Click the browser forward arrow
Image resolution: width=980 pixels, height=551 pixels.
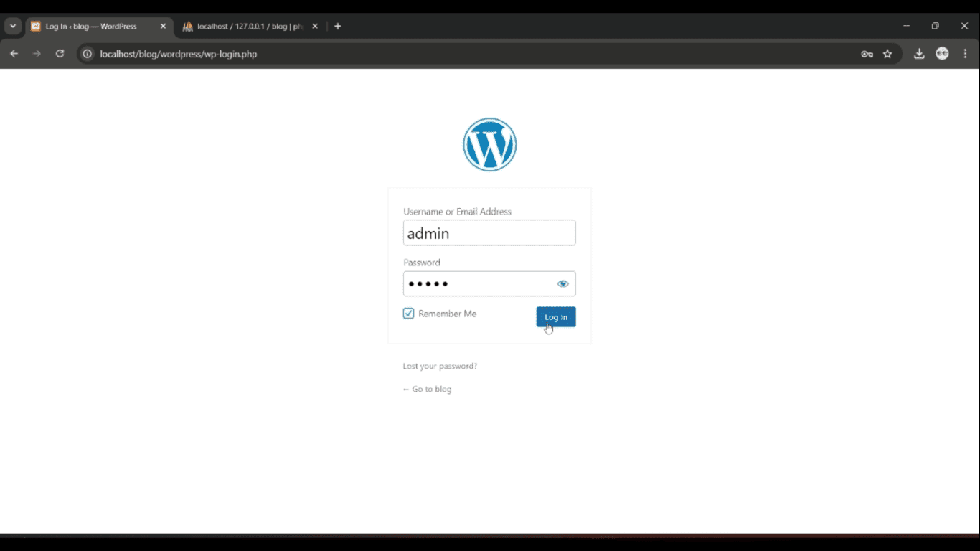pyautogui.click(x=37, y=54)
